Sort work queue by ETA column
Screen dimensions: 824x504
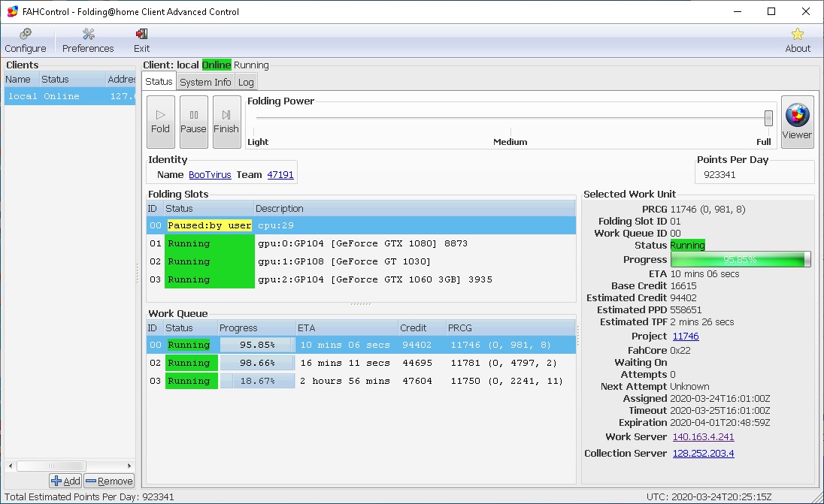point(347,327)
